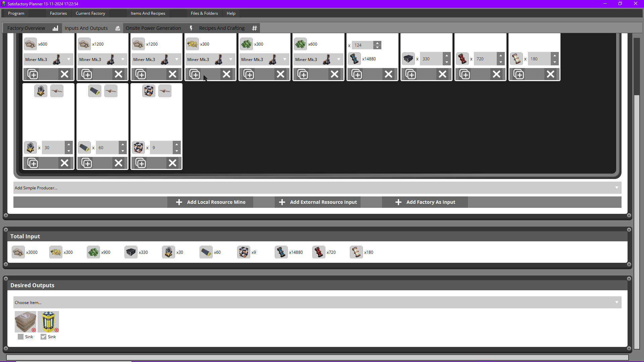Click the vertical scrollbar thumb
The height and width of the screenshot is (362, 644).
tap(636, 221)
